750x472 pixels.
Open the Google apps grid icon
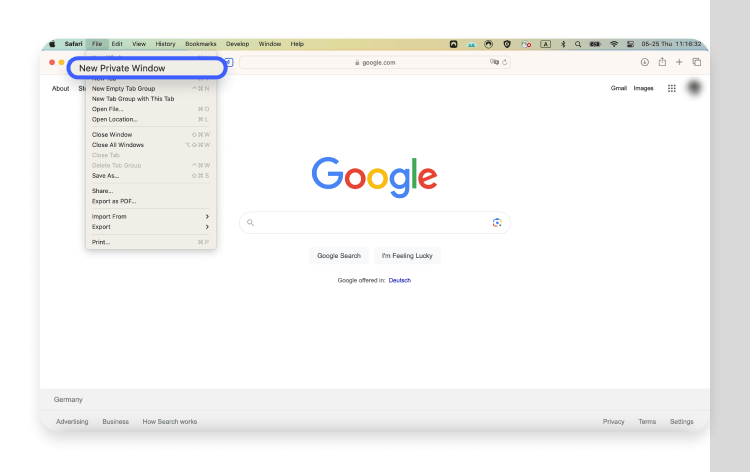point(672,88)
